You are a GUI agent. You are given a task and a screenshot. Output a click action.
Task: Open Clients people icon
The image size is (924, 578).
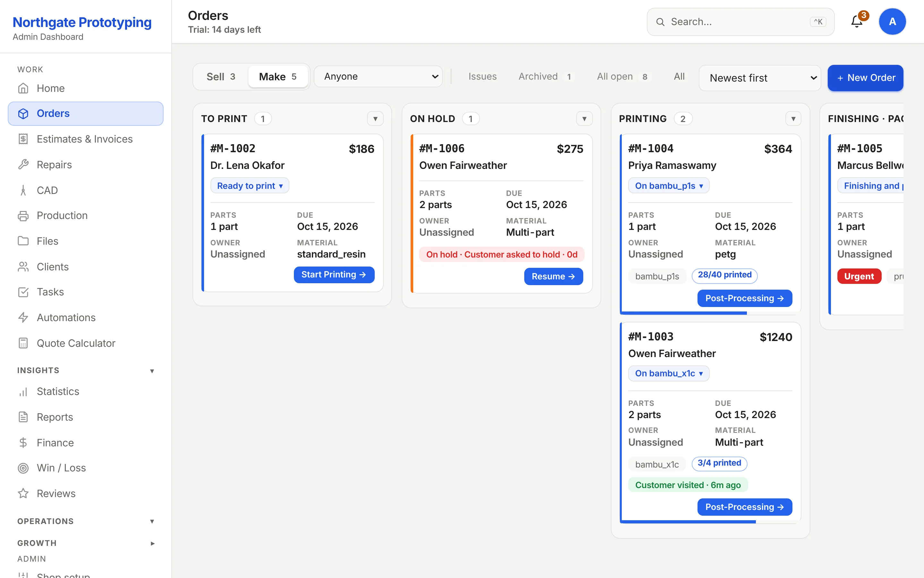(x=23, y=267)
